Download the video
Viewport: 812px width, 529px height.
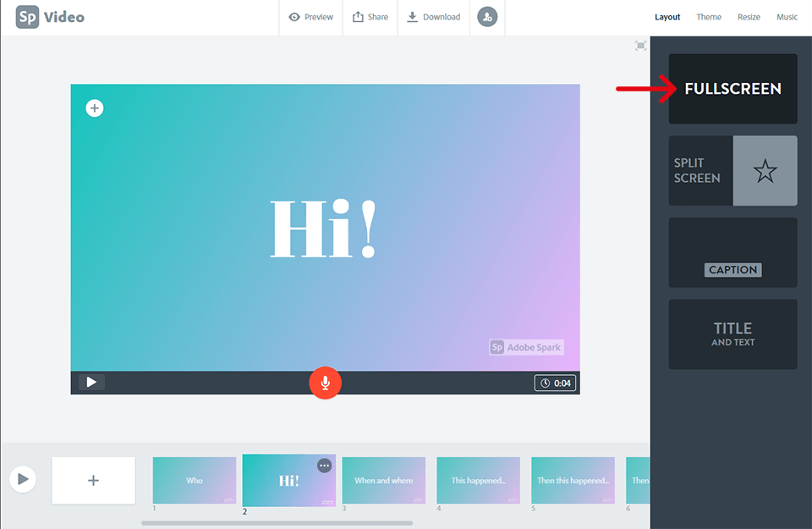433,17
